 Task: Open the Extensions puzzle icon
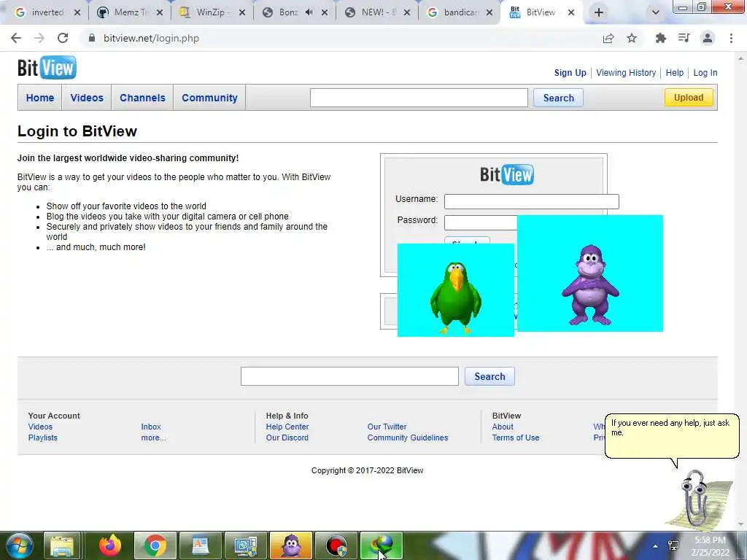click(660, 38)
